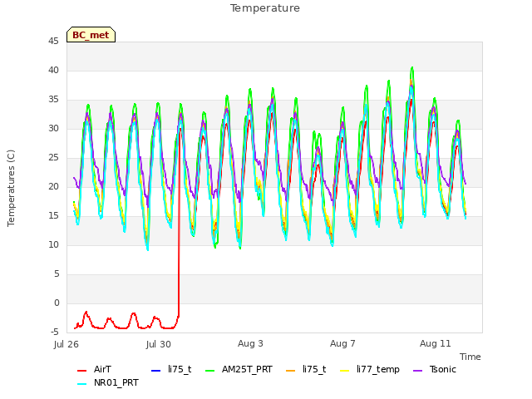Toggle the orange li75_t legend entry
The width and height of the screenshot is (532, 399).
tap(306, 369)
